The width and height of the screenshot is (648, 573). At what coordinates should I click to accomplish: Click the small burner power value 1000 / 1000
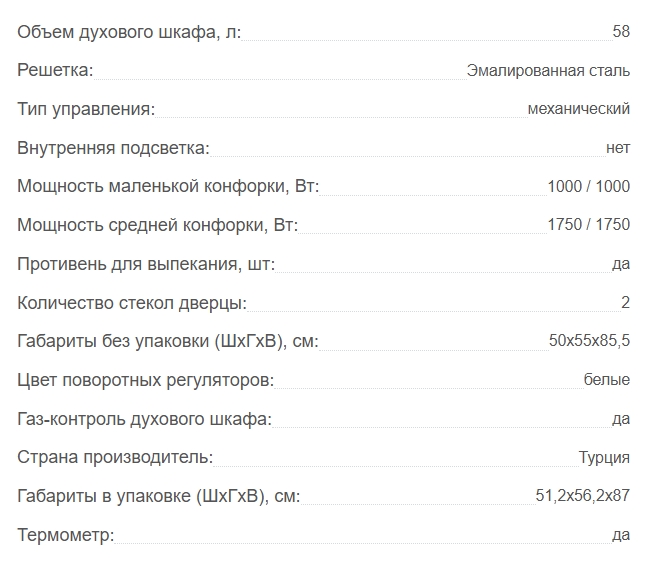(x=589, y=187)
